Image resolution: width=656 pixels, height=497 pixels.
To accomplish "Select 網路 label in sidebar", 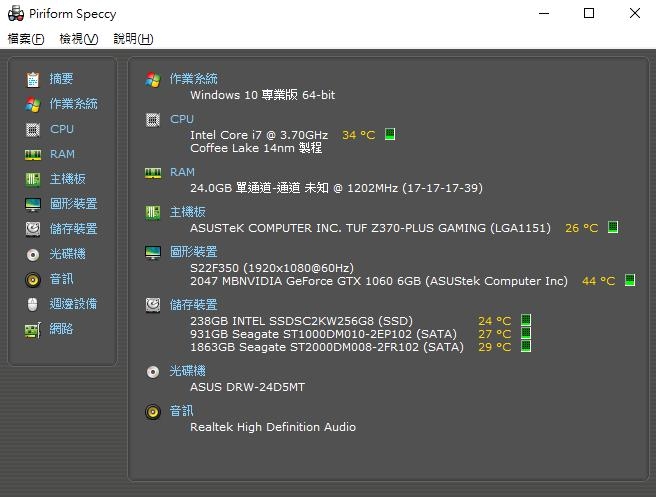I will coord(62,329).
